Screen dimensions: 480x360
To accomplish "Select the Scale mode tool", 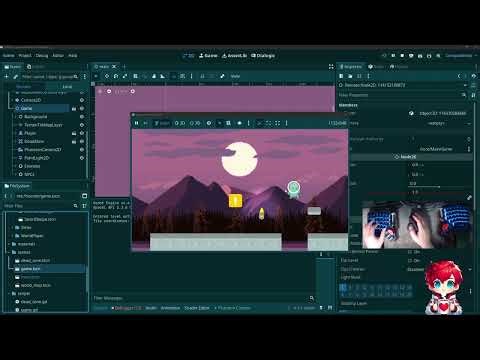I will click(125, 76).
